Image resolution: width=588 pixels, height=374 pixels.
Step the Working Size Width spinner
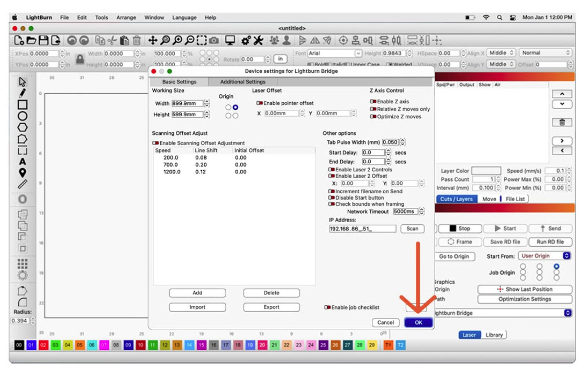tap(207, 104)
